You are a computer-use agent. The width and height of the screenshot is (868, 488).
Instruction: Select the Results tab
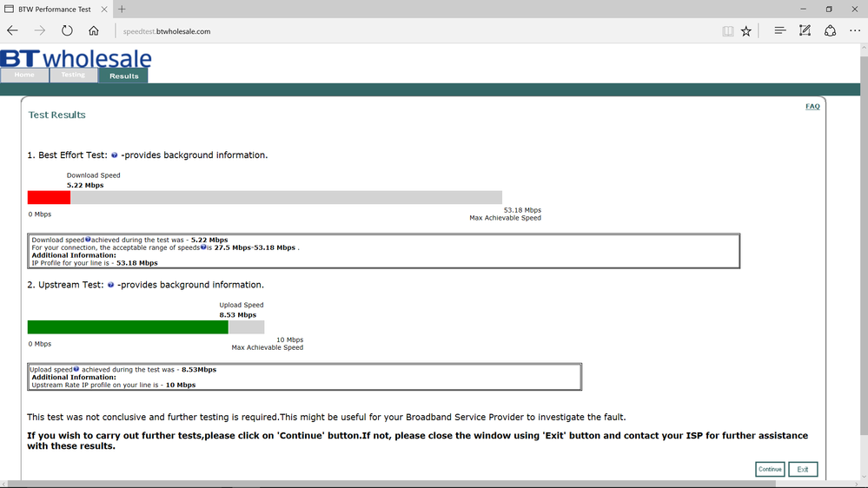point(123,76)
